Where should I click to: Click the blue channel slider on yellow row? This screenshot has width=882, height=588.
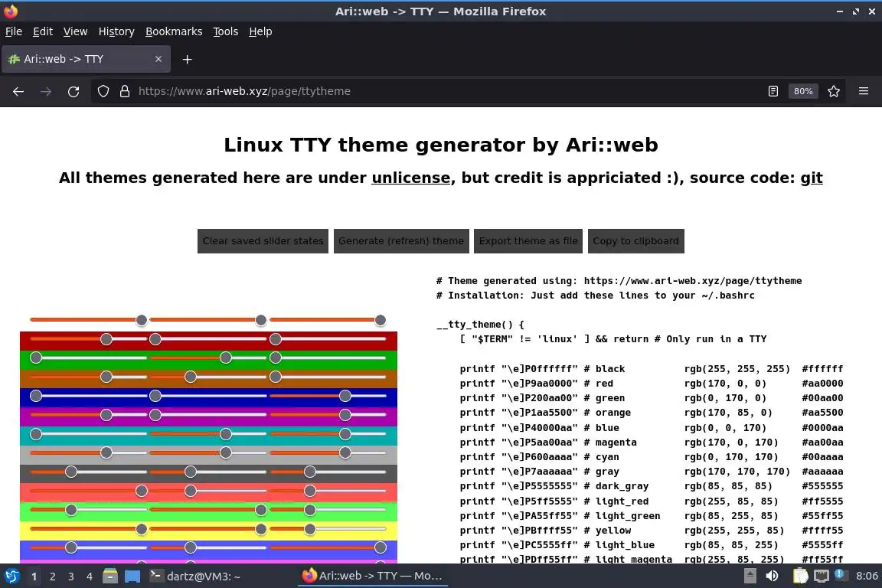point(328,530)
